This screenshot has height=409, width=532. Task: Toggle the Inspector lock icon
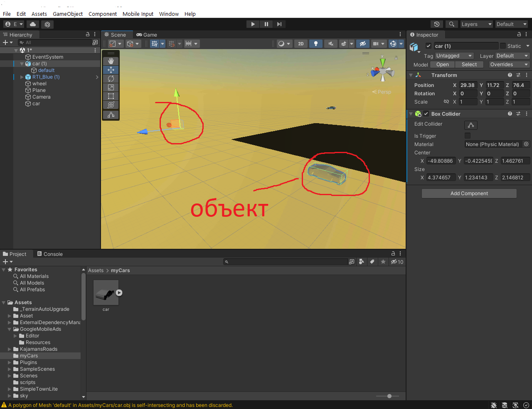[519, 35]
